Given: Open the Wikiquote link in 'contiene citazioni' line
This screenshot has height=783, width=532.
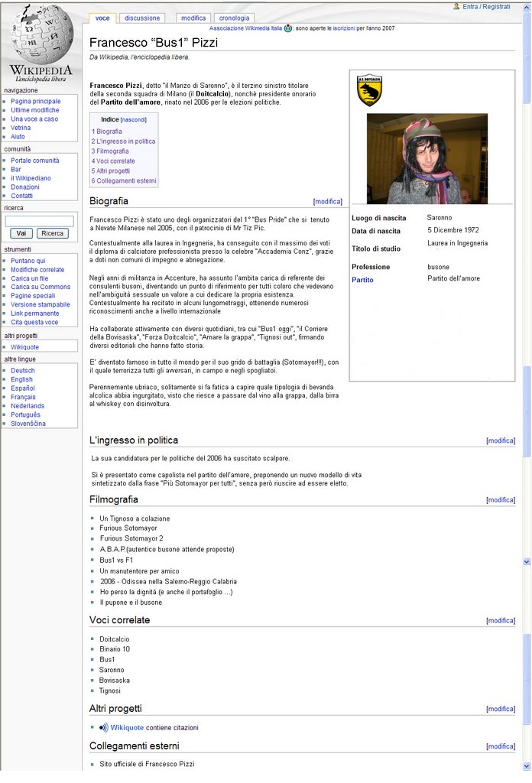Looking at the screenshot, I should click(127, 728).
